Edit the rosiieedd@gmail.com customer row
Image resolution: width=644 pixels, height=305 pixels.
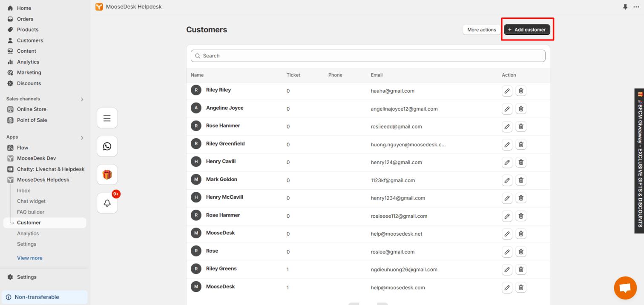[507, 126]
